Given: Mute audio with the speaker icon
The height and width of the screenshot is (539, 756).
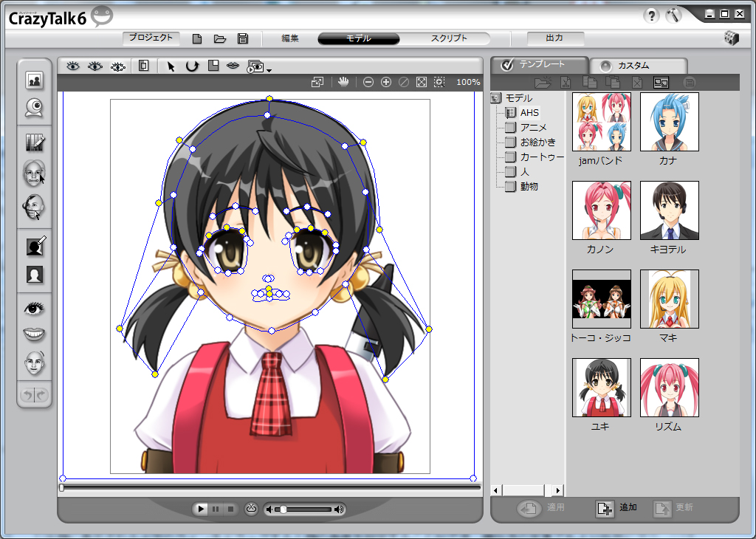Looking at the screenshot, I should click(x=269, y=509).
